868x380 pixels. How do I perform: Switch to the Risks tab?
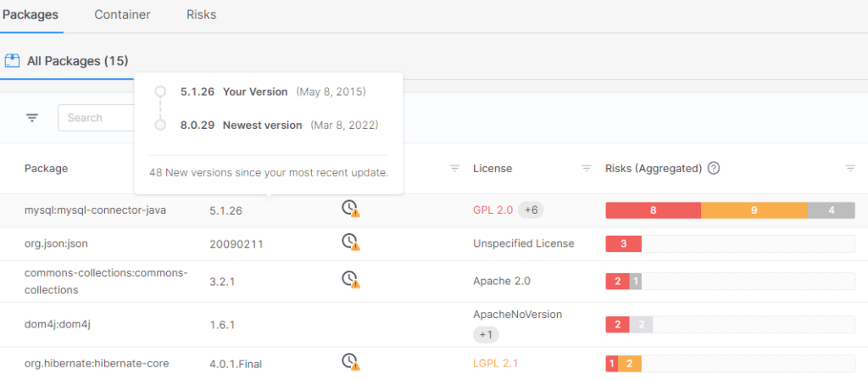202,15
